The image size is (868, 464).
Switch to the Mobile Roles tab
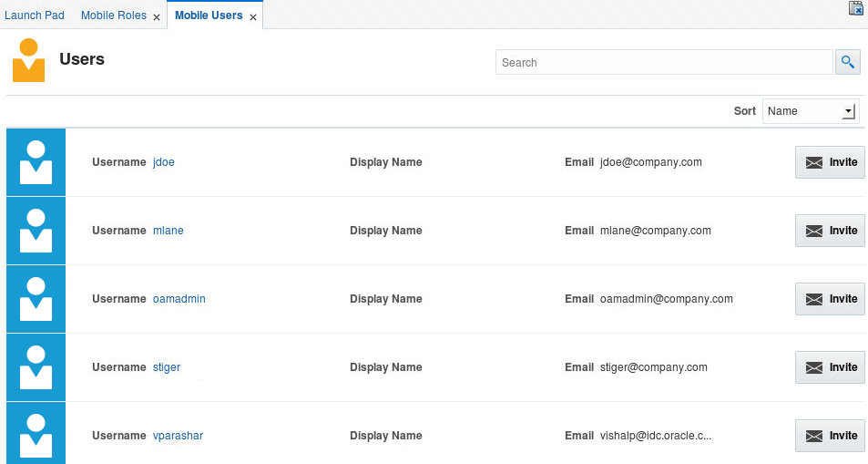(x=113, y=15)
